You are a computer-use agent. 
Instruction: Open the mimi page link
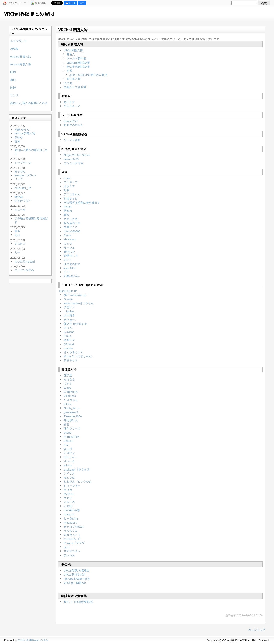[x=67, y=178]
